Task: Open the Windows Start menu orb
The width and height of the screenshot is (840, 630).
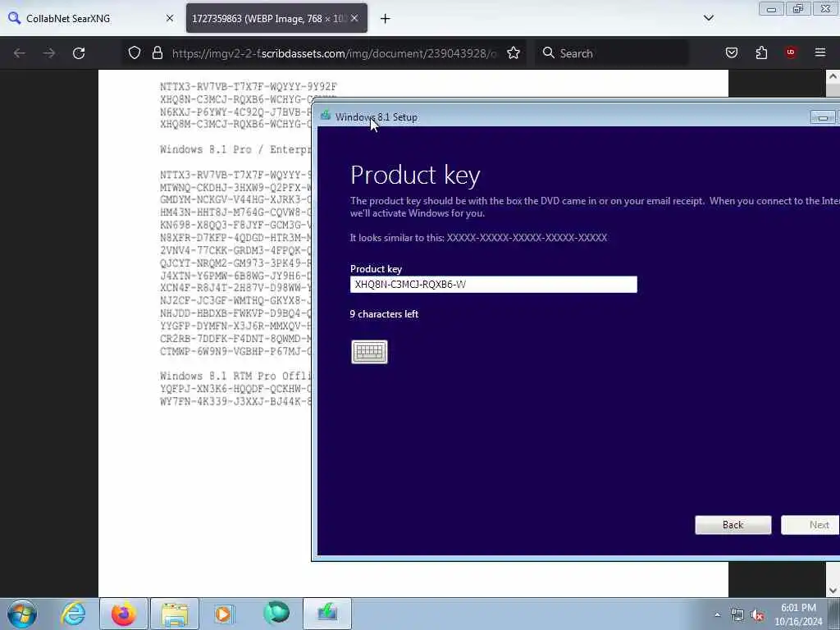Action: pos(22,614)
